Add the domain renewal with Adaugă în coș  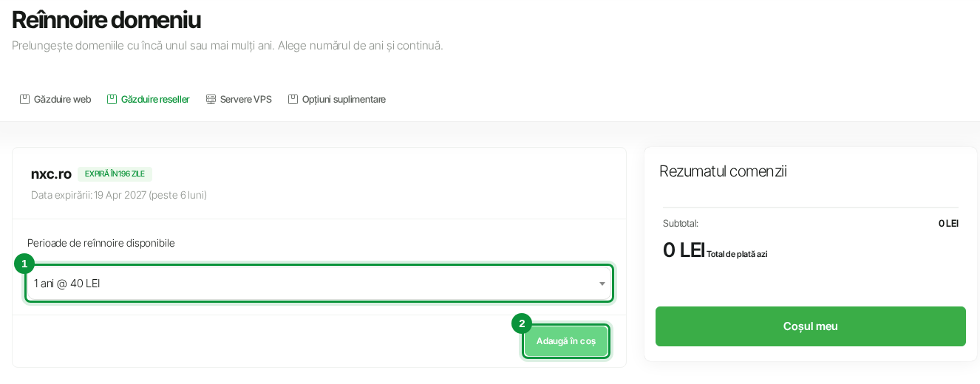click(566, 341)
